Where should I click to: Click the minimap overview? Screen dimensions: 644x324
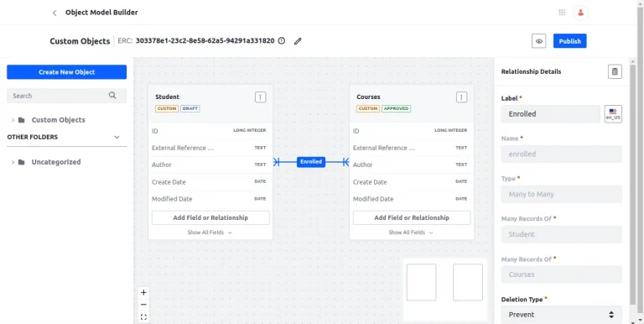pos(444,289)
